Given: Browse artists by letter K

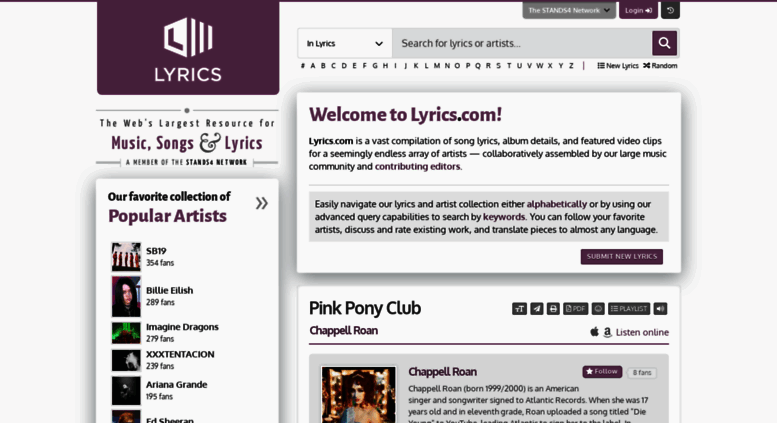Looking at the screenshot, I should click(416, 65).
